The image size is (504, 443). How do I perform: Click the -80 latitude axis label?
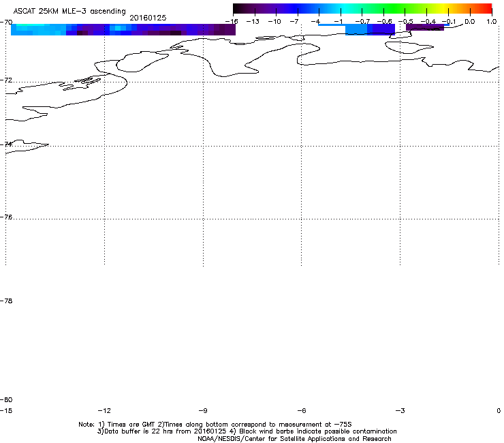coord(6,399)
